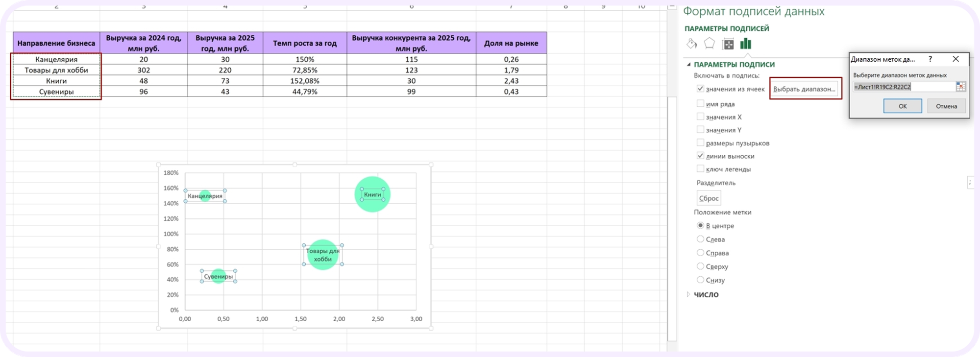Enable the 'имя ряда' checkbox

click(x=700, y=104)
